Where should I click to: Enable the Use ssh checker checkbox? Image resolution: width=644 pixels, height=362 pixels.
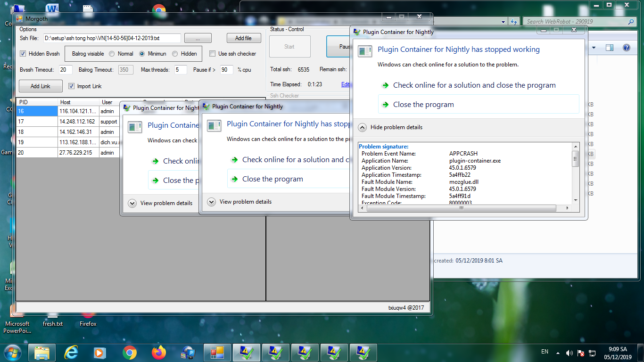[x=212, y=54]
